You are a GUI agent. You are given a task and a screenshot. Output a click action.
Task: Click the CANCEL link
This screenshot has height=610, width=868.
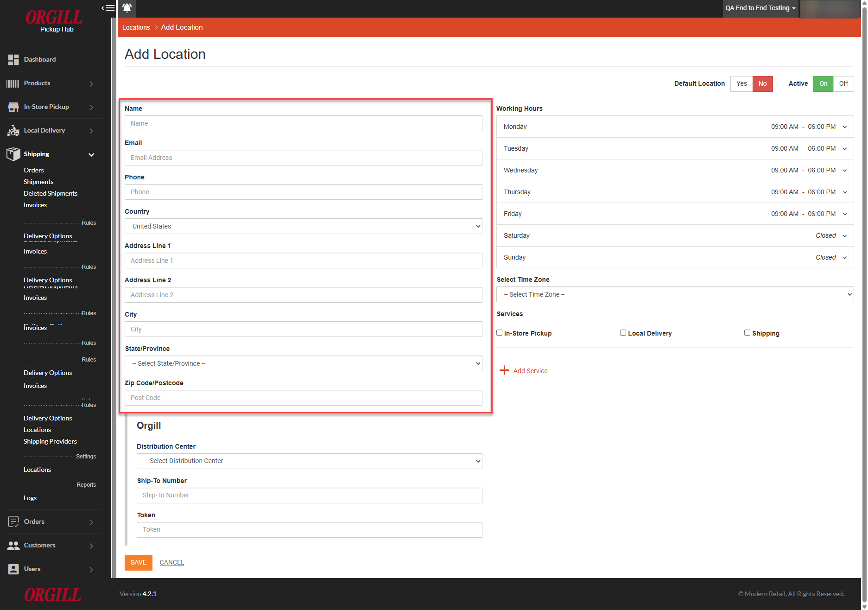click(x=172, y=562)
